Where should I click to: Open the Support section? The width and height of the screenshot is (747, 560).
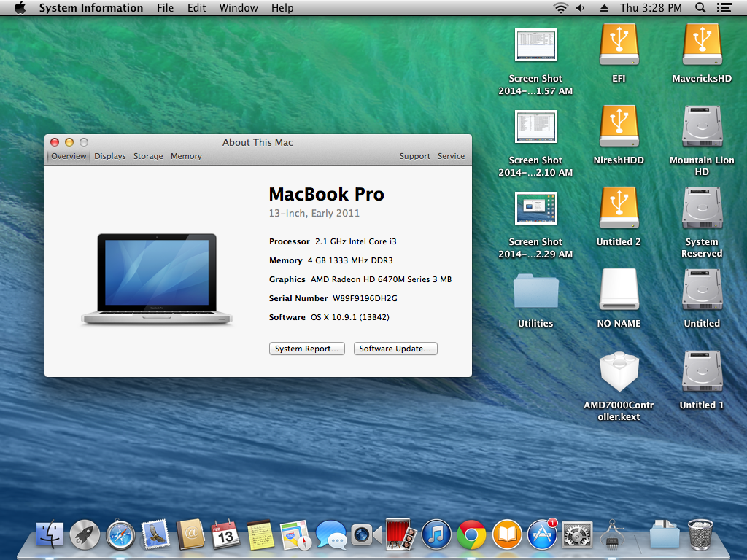tap(414, 156)
